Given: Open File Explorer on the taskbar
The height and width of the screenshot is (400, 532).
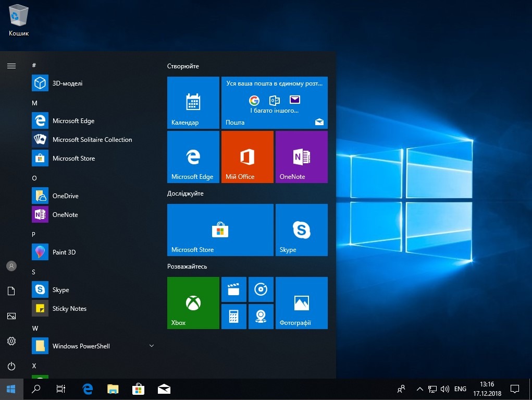Looking at the screenshot, I should (113, 389).
